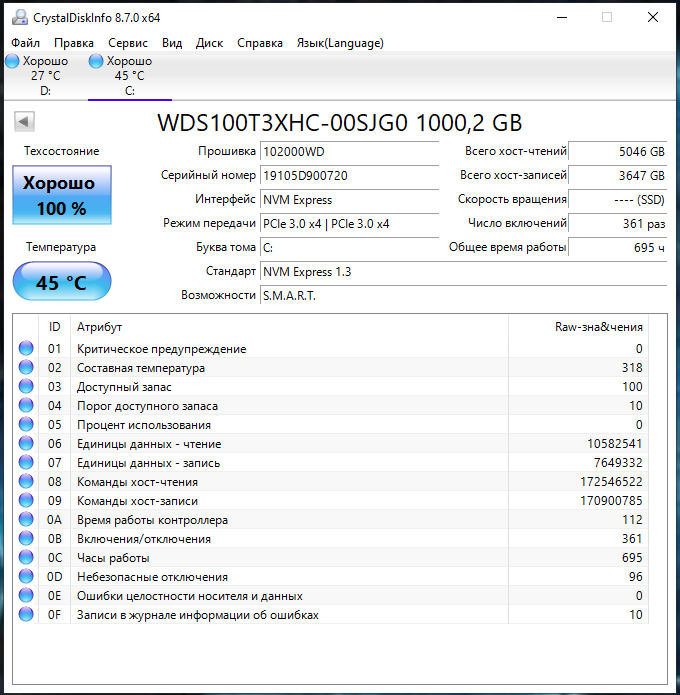Click rotation rate value ---- (SSD)

[617, 199]
